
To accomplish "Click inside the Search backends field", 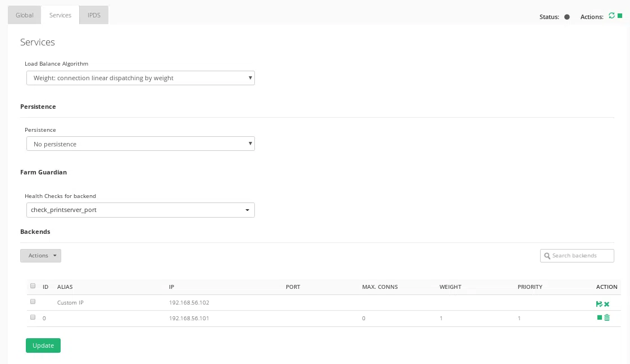I will click(x=578, y=256).
